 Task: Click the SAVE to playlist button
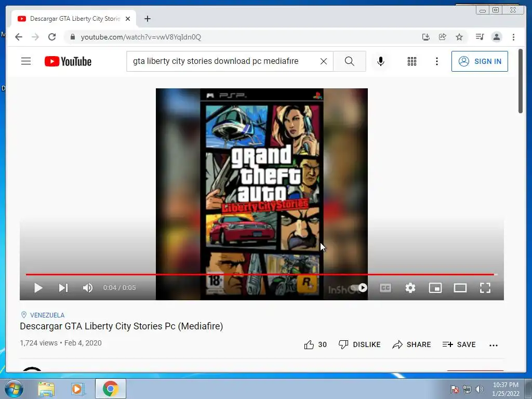tap(459, 345)
